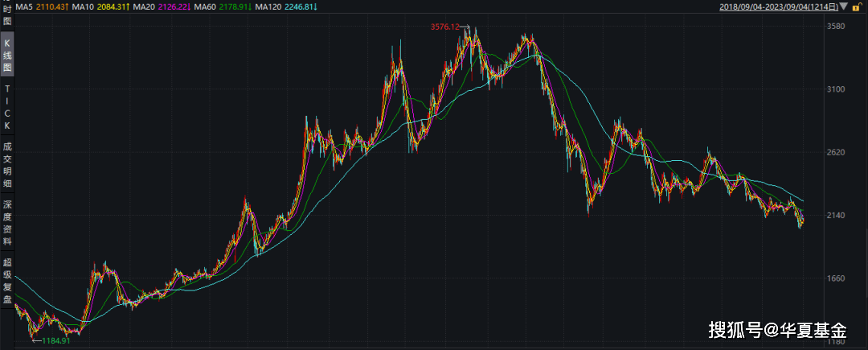Click the 2140 price axis label

click(836, 216)
